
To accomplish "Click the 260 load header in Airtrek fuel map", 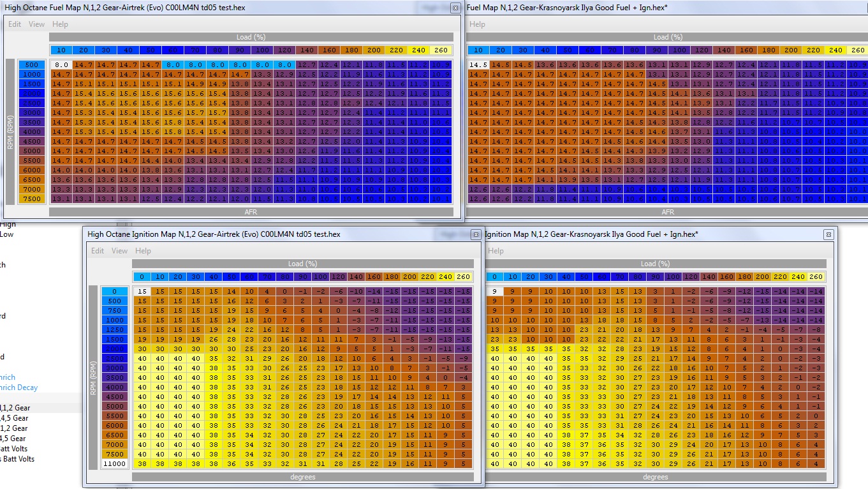I will 441,50.
